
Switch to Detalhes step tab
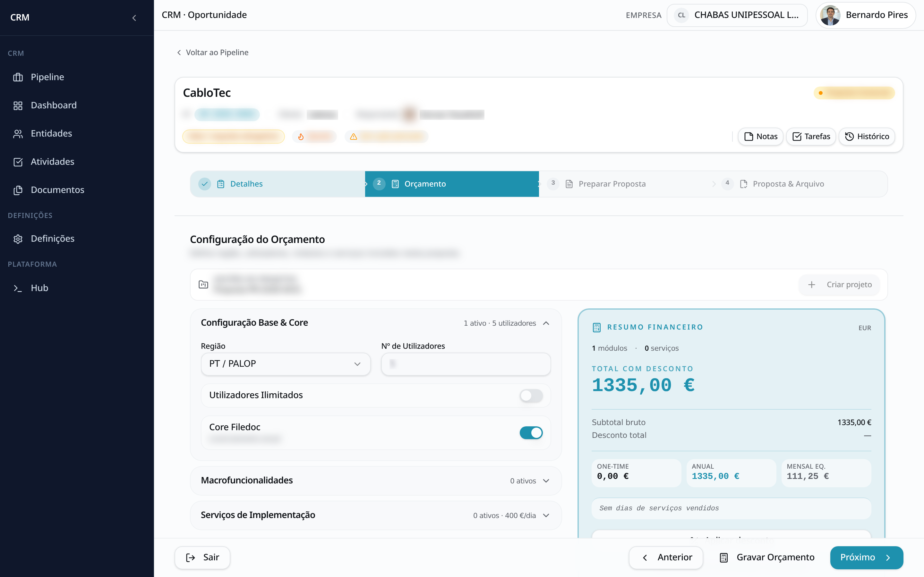click(278, 184)
